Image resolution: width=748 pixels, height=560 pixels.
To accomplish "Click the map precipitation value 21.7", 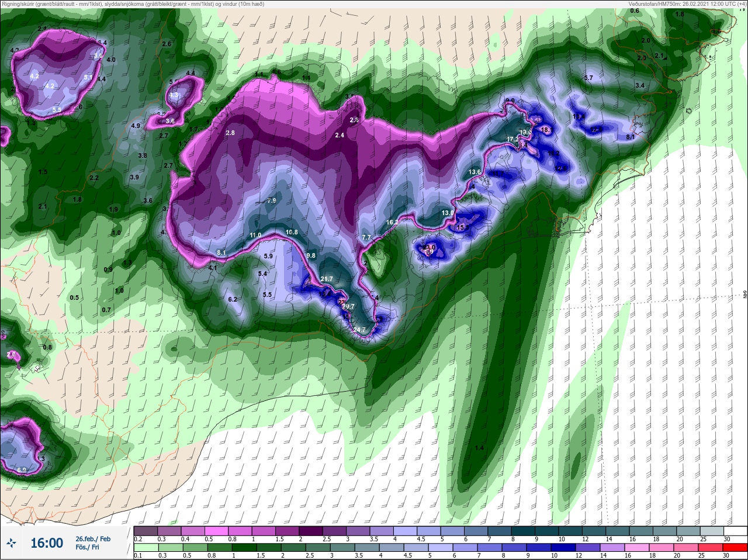I will point(327,279).
